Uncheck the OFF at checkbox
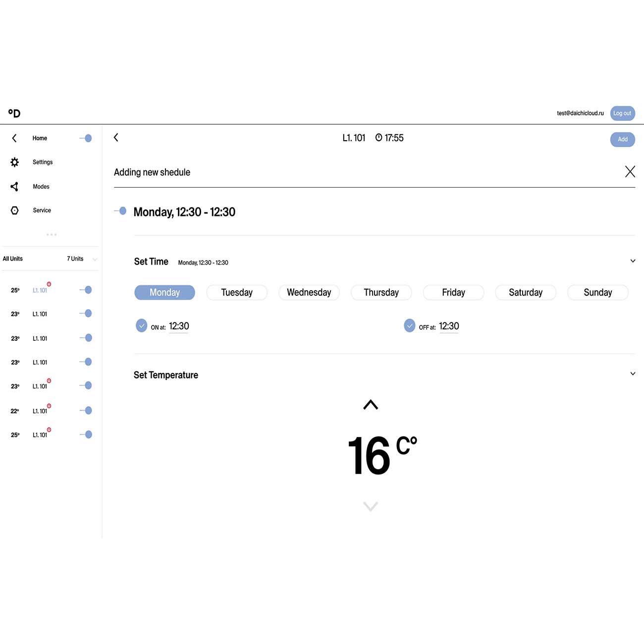The width and height of the screenshot is (644, 644). tap(410, 326)
